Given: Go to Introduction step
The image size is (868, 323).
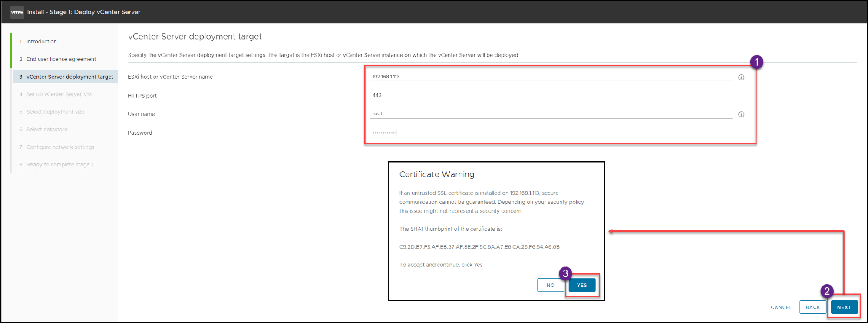Looking at the screenshot, I should tap(42, 42).
